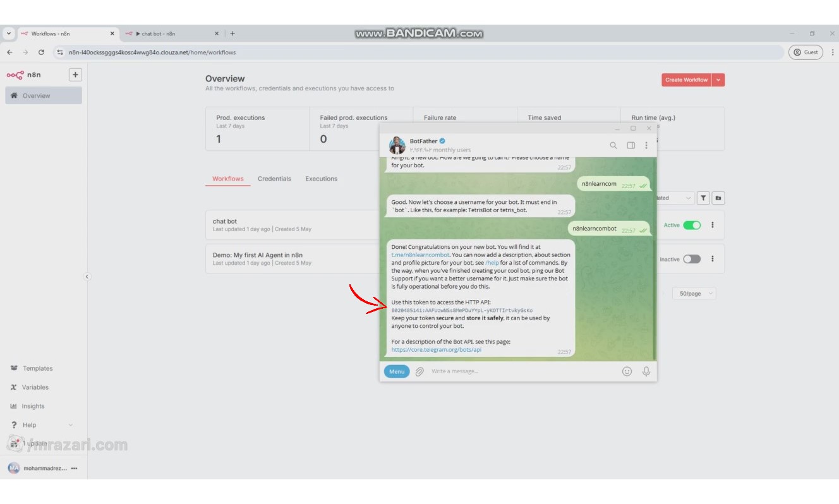
Task: Open the 50/page pagination dropdown
Action: click(x=694, y=294)
